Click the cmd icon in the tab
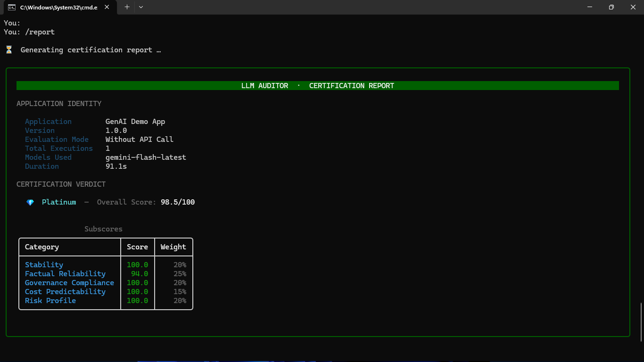 point(12,8)
